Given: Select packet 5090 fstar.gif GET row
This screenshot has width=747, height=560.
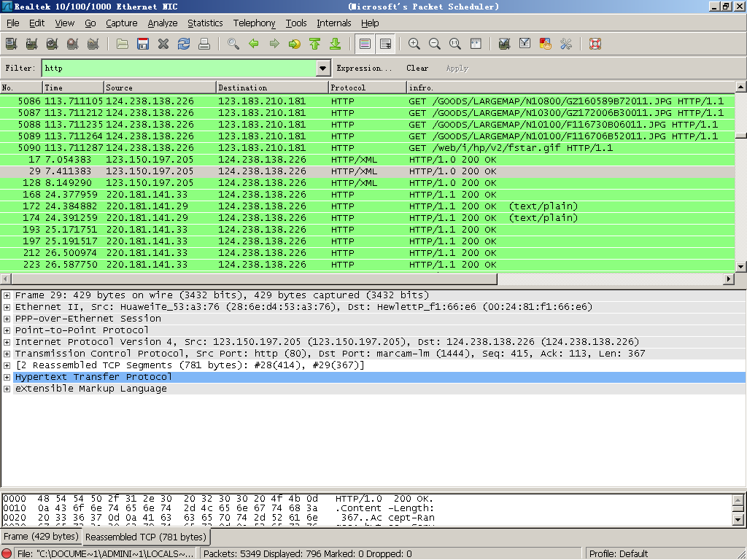Looking at the screenshot, I should point(368,148).
